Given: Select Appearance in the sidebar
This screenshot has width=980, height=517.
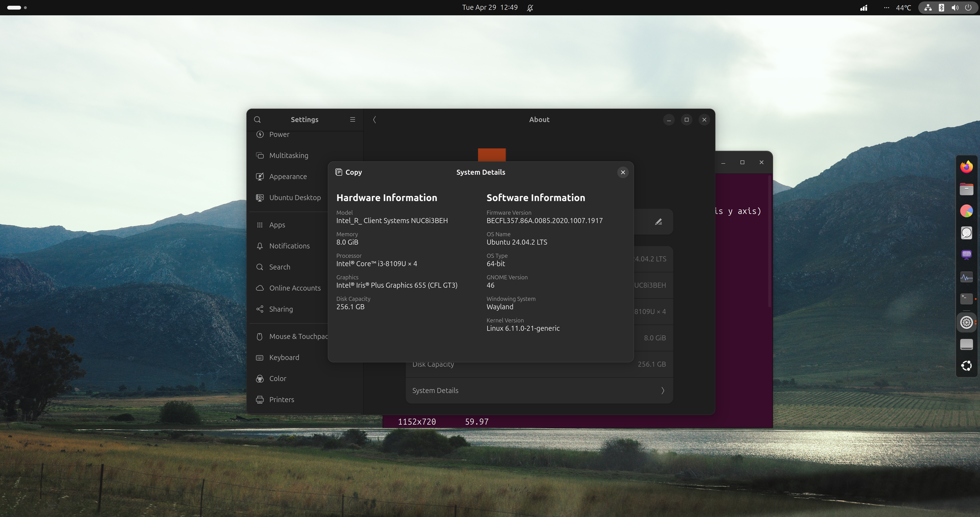Looking at the screenshot, I should [x=288, y=177].
